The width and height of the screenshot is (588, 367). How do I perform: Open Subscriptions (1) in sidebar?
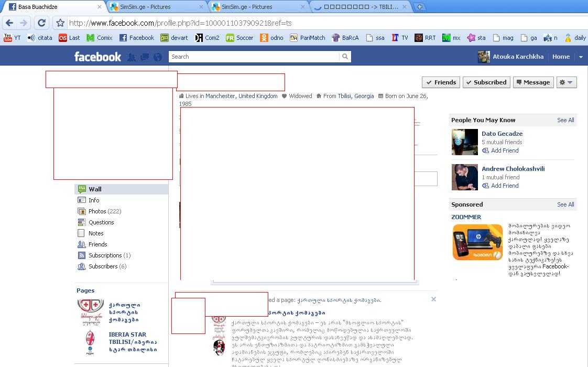click(x=122, y=255)
